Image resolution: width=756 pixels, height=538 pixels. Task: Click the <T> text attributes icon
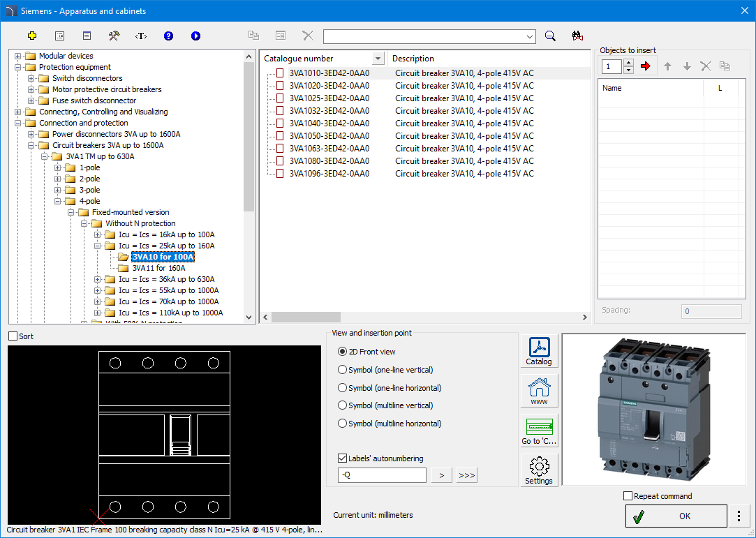pos(141,36)
